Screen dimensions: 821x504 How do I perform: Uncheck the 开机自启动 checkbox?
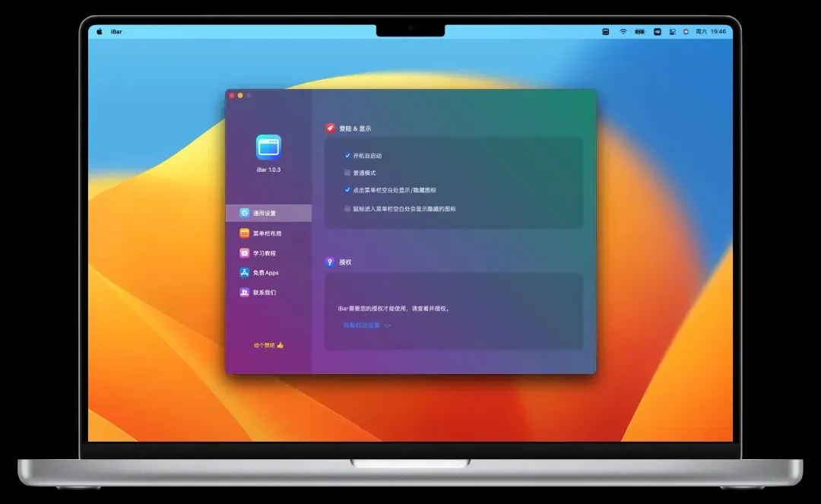[347, 155]
